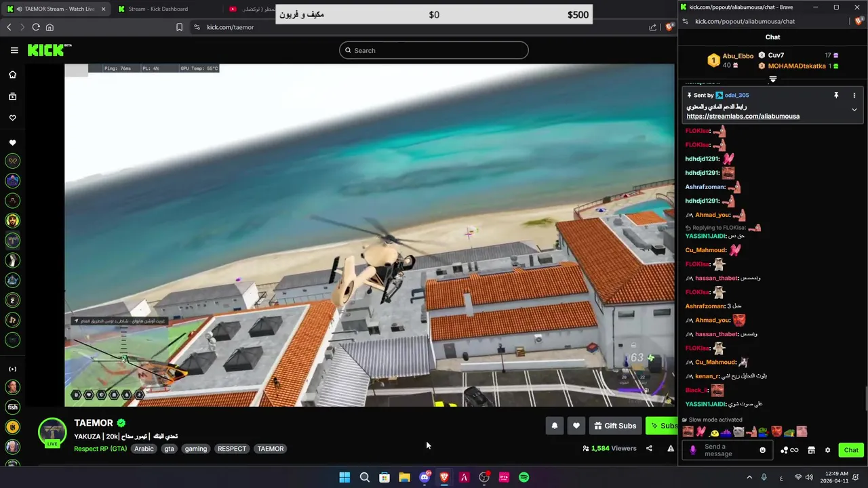Toggle notification bell for TAEMOR

554,426
